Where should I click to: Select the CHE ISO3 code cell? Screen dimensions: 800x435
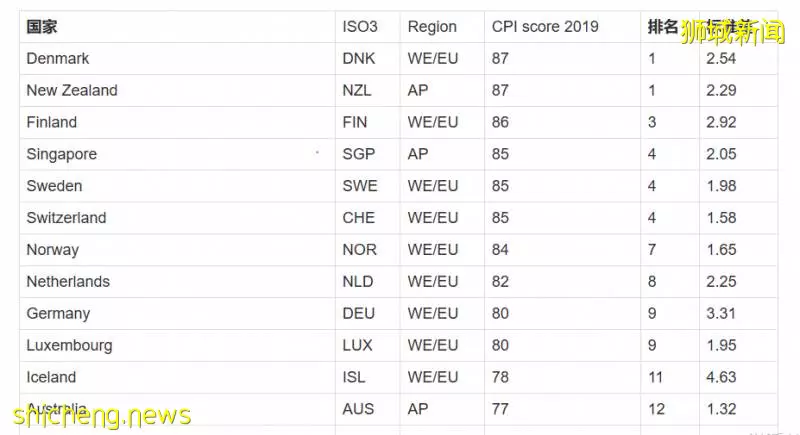(x=367, y=218)
